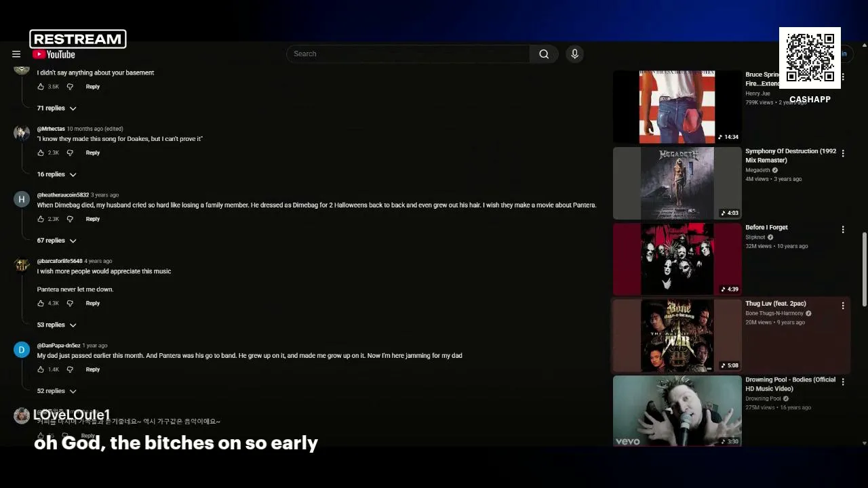
Task: Visit the Megadeth channel
Action: 757,170
